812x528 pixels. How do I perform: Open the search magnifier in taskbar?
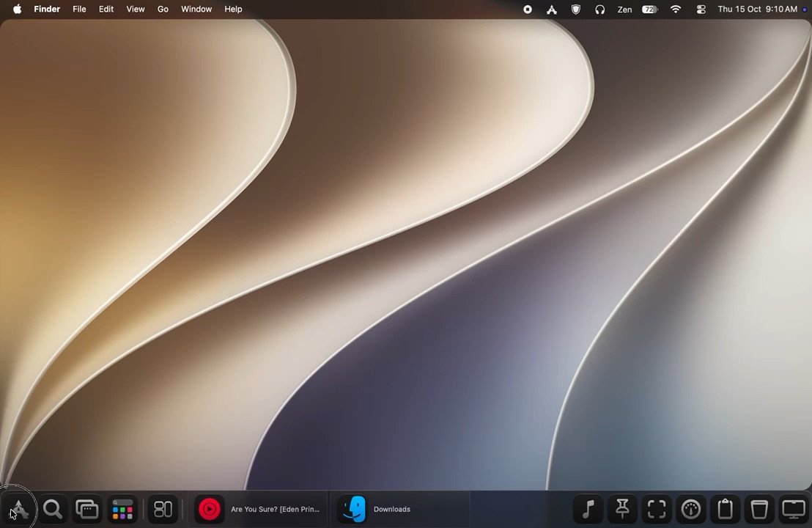pyautogui.click(x=52, y=510)
